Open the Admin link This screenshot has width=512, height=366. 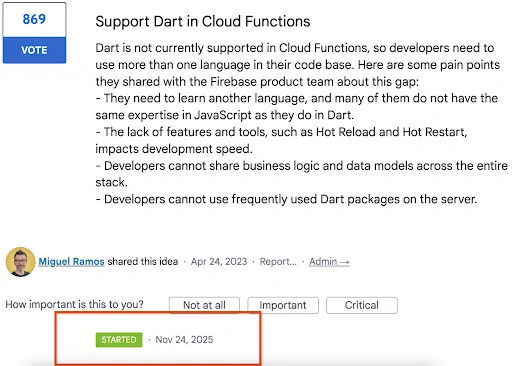click(329, 262)
